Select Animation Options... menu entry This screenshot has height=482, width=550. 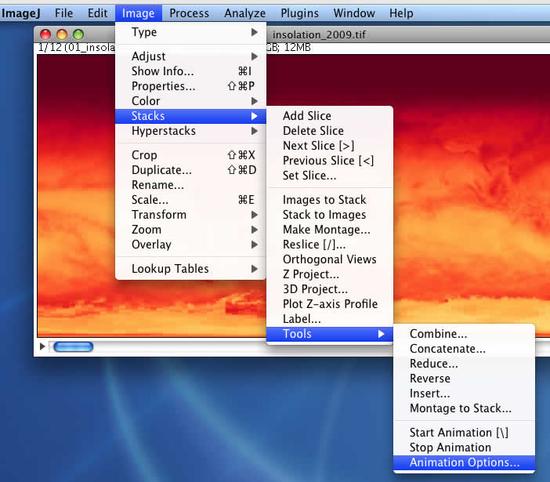464,462
